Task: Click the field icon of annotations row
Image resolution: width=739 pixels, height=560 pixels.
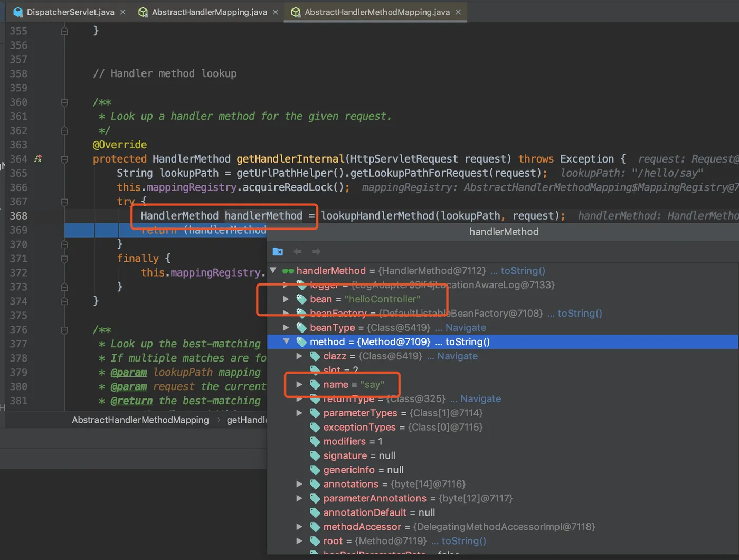Action: pos(315,483)
